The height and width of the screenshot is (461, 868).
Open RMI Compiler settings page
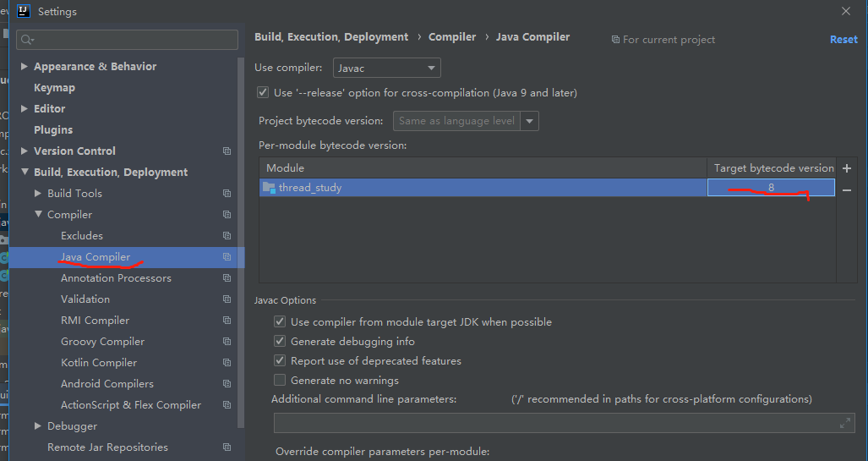tap(96, 321)
